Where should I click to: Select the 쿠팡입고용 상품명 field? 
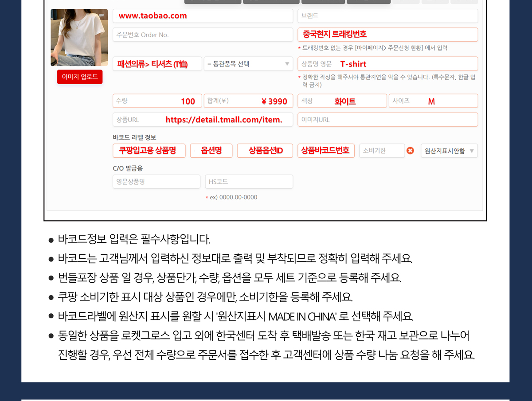pos(149,151)
